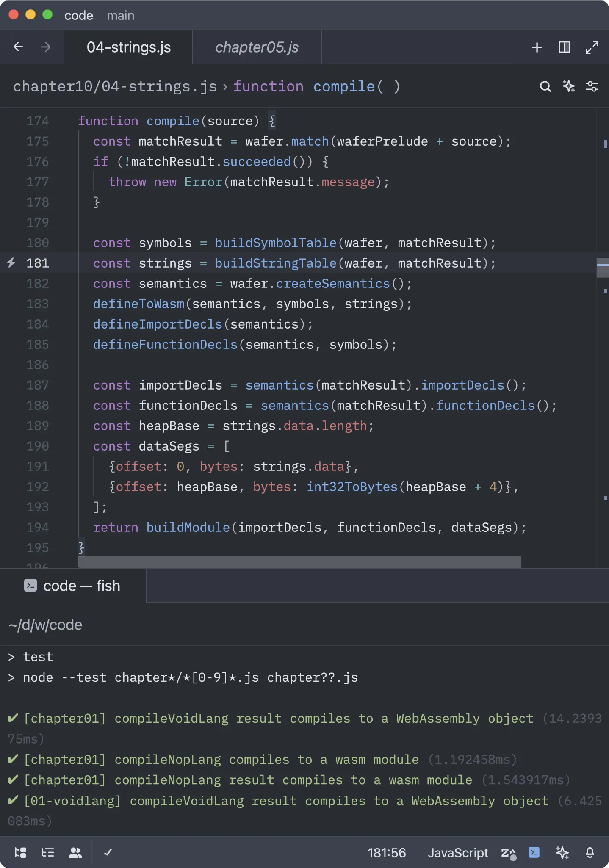Click the plus icon to add new tab
Image resolution: width=609 pixels, height=868 pixels.
pos(537,47)
